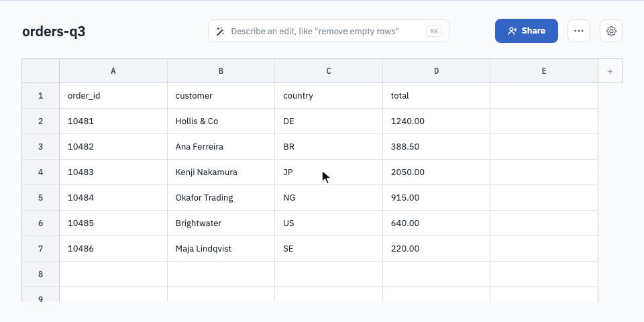
Task: Select the Ana Ferreira cell
Action: point(221,147)
